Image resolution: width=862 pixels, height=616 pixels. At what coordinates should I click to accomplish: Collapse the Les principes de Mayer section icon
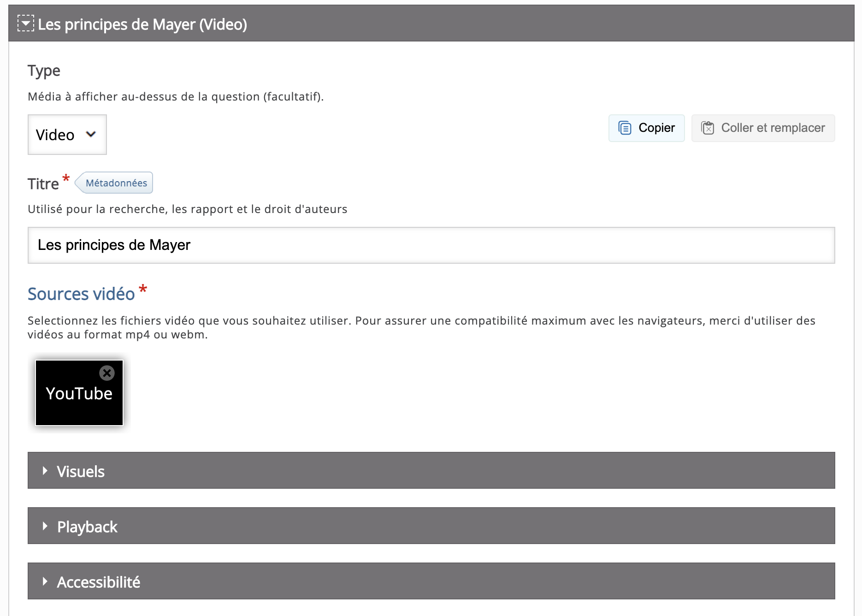coord(25,24)
